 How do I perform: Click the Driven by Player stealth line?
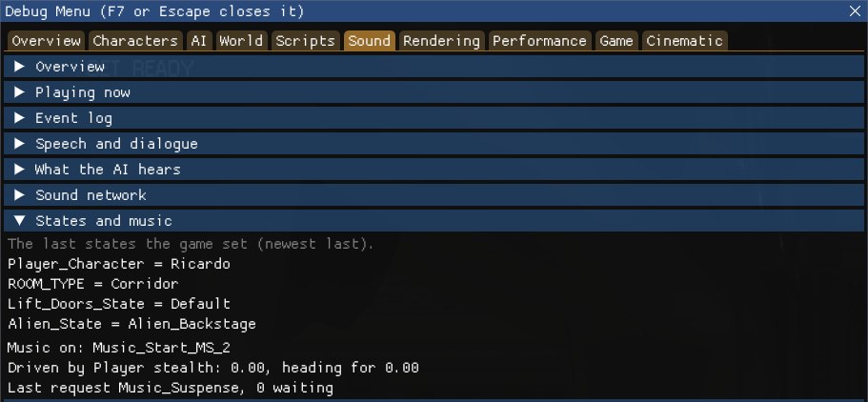[x=213, y=369]
